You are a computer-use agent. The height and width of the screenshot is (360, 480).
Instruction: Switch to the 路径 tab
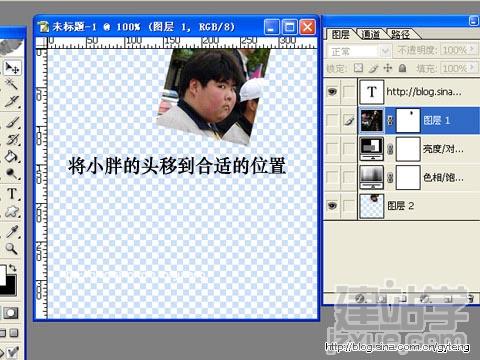(400, 34)
